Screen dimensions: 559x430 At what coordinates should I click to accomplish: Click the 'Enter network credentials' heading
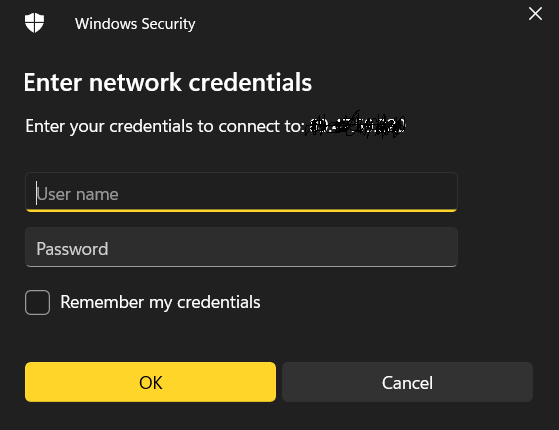pos(168,82)
